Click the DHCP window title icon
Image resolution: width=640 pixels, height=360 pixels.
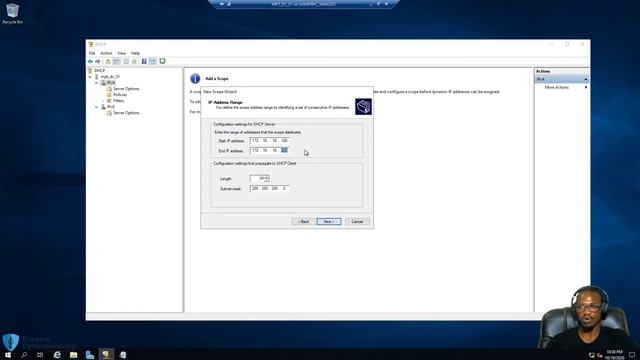[91, 44]
